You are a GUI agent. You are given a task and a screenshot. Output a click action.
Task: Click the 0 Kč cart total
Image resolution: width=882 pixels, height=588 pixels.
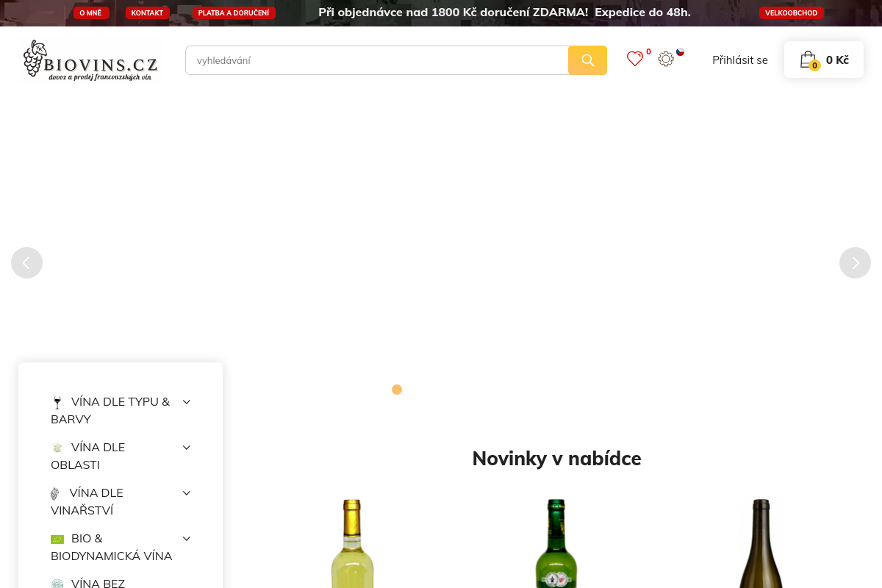coord(837,60)
